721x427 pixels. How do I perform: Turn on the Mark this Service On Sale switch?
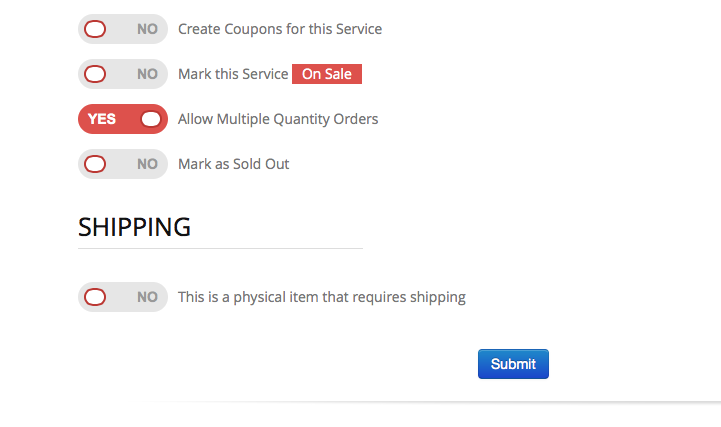[122, 74]
